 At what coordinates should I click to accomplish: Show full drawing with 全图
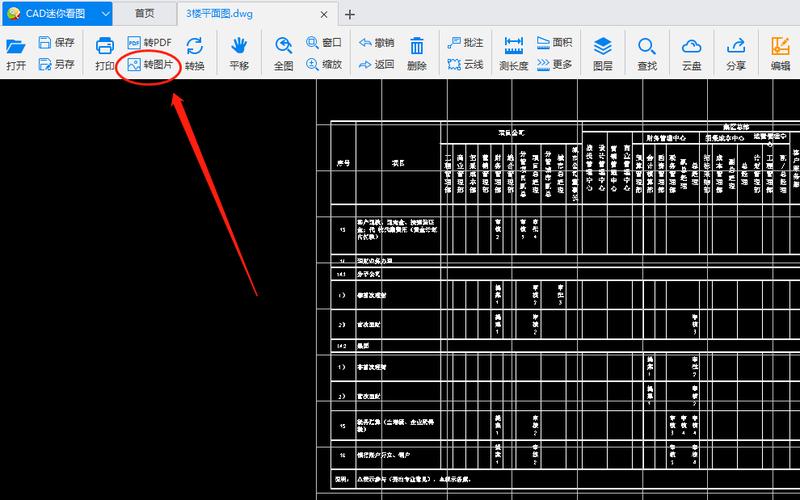tap(283, 54)
